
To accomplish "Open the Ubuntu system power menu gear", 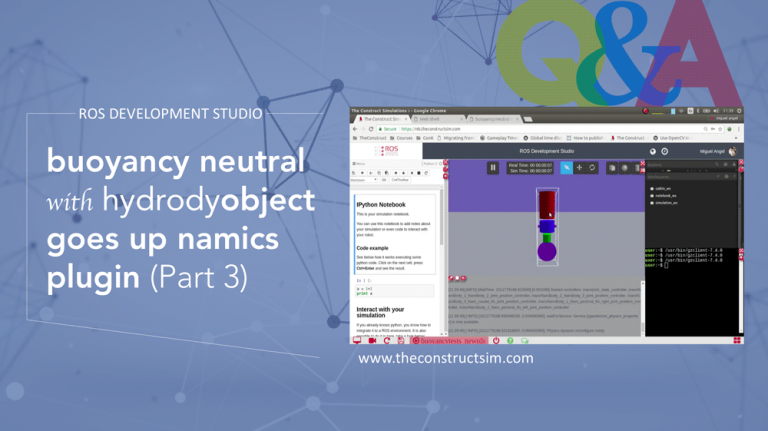I will pos(739,111).
